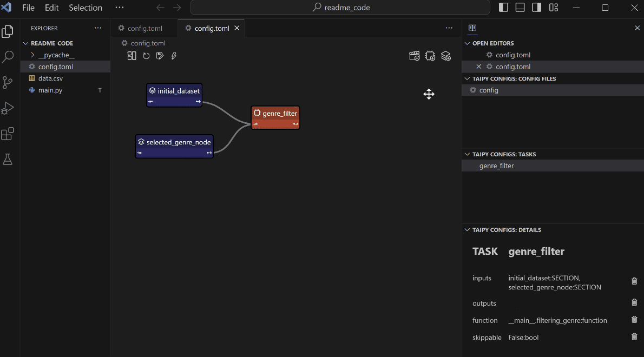The image size is (644, 357).
Task: Click the VS Code logo icon
Action: click(x=6, y=8)
